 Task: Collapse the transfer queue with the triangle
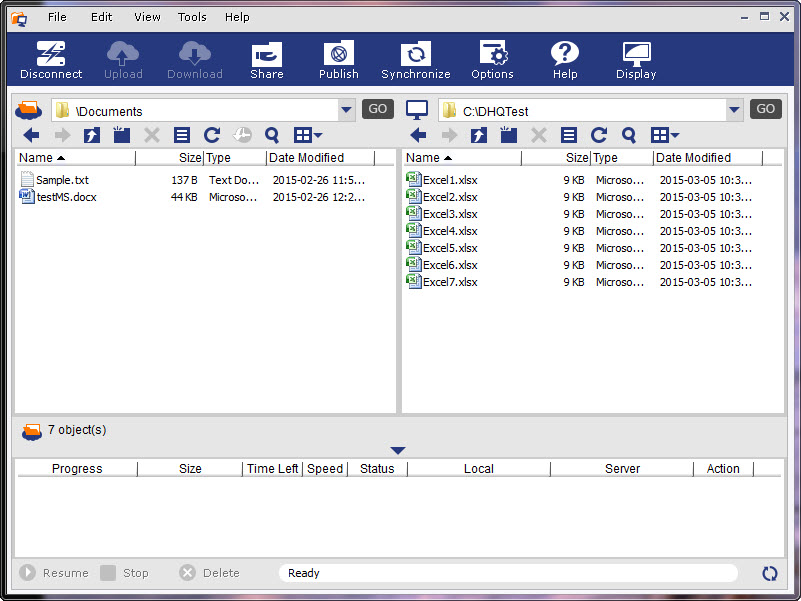click(x=398, y=451)
